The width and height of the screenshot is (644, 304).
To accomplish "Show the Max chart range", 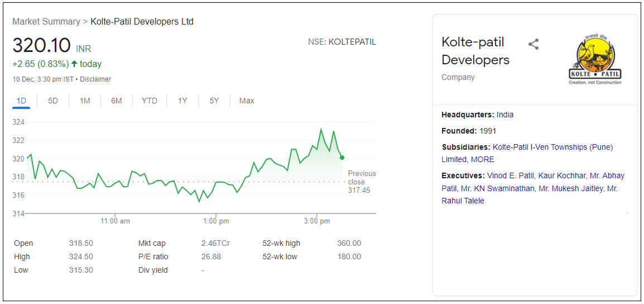I will 247,101.
